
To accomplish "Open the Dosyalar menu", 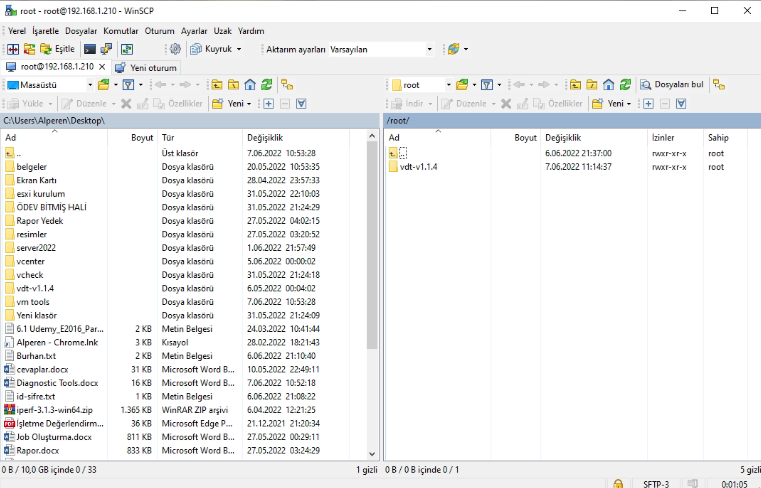I will pyautogui.click(x=81, y=31).
